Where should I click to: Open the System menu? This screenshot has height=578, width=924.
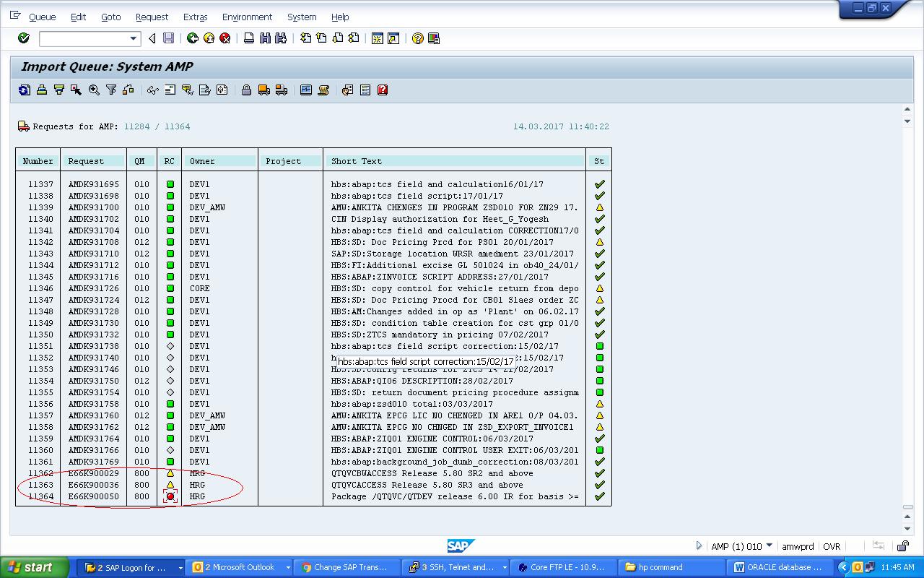coord(302,17)
